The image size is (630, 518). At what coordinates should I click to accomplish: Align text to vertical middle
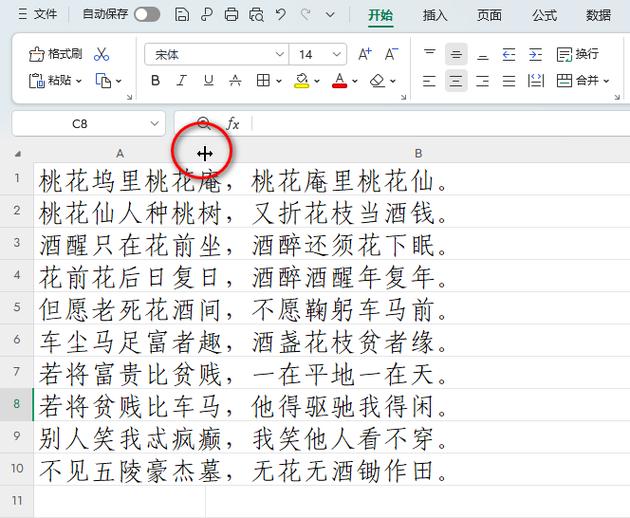click(456, 54)
